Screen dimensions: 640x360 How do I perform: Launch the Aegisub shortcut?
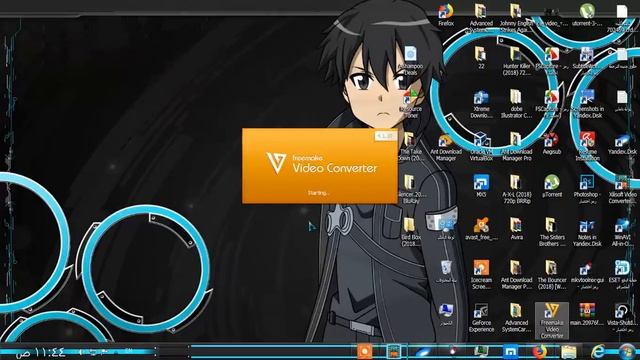click(x=552, y=144)
